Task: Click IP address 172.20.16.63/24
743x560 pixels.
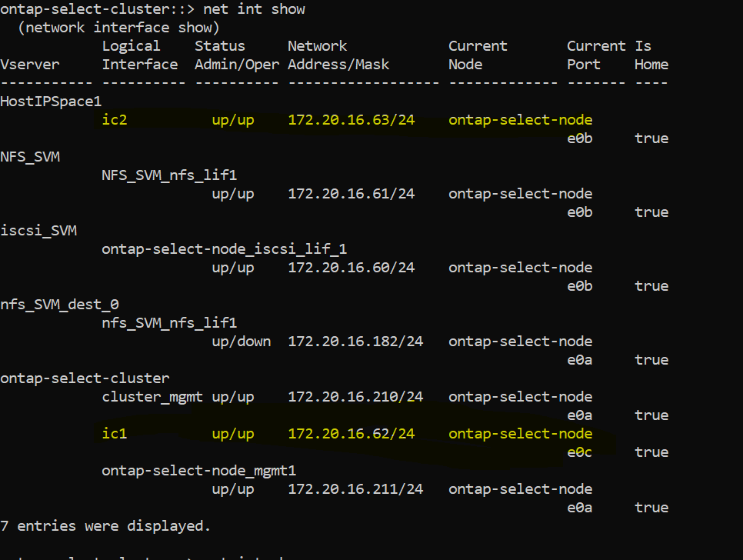Action: point(352,120)
